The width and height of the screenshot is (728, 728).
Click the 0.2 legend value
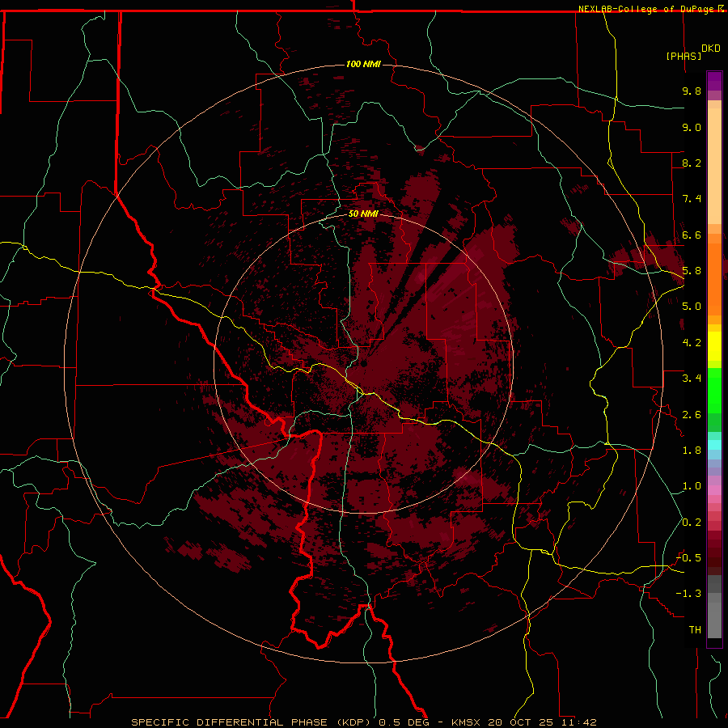692,523
